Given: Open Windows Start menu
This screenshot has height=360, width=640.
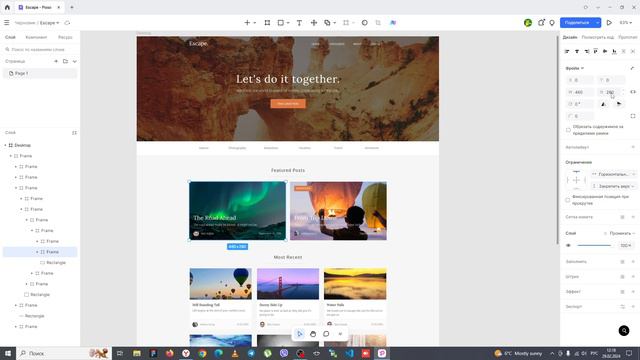Looking at the screenshot, I should [x=8, y=353].
